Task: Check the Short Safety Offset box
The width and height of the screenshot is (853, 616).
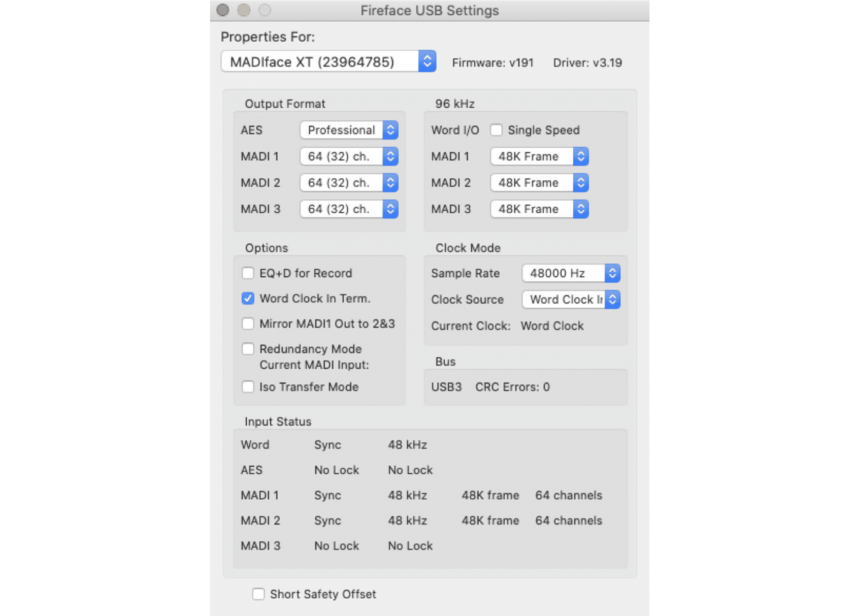Action: click(x=258, y=594)
